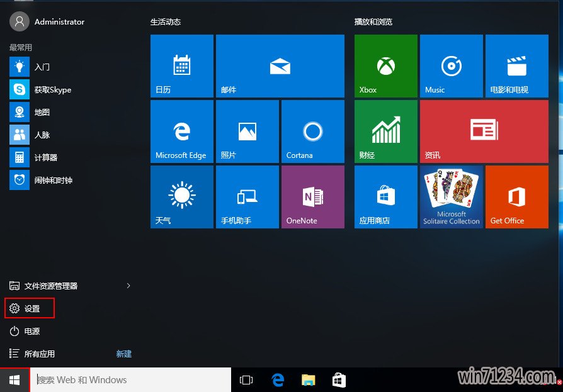Open the 照片 photos tile

[247, 132]
